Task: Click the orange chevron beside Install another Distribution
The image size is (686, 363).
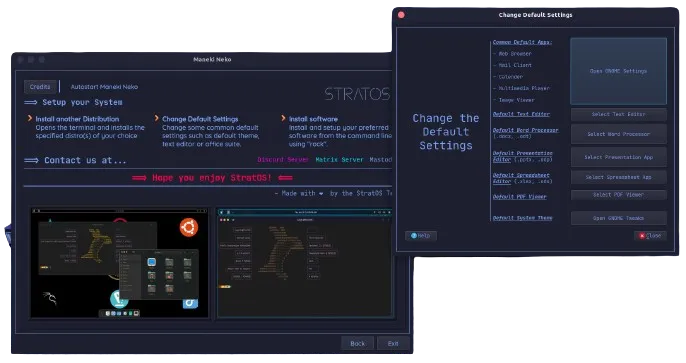Action: [30, 118]
